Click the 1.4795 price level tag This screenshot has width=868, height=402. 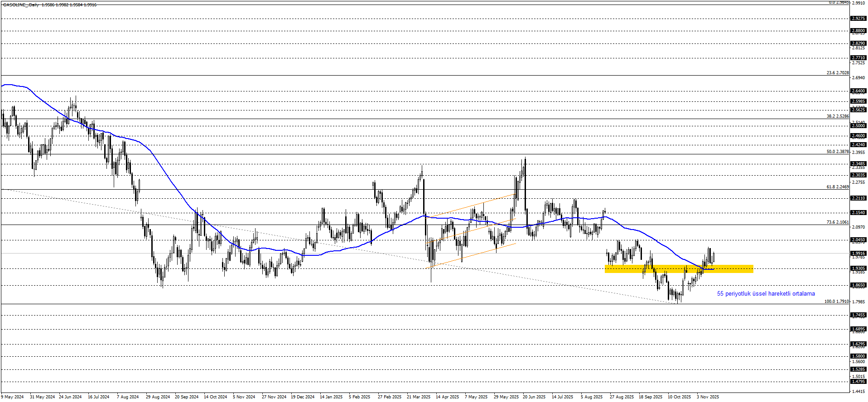[x=858, y=382]
